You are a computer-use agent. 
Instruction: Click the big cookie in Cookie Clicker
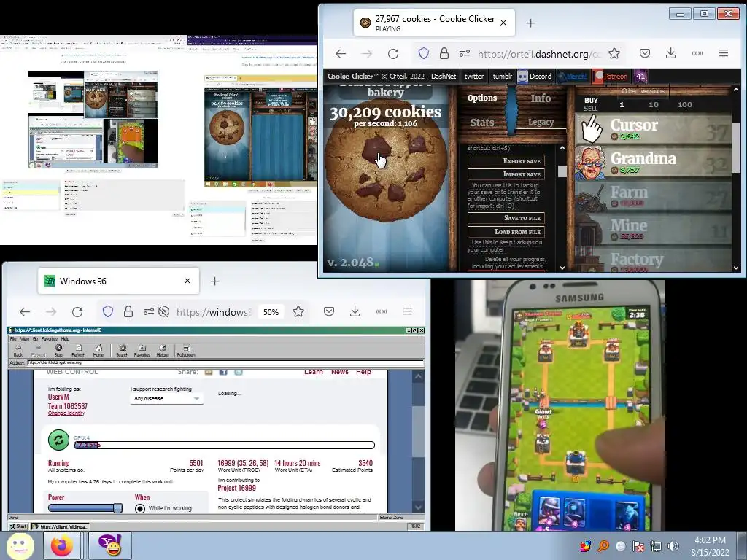coord(386,163)
